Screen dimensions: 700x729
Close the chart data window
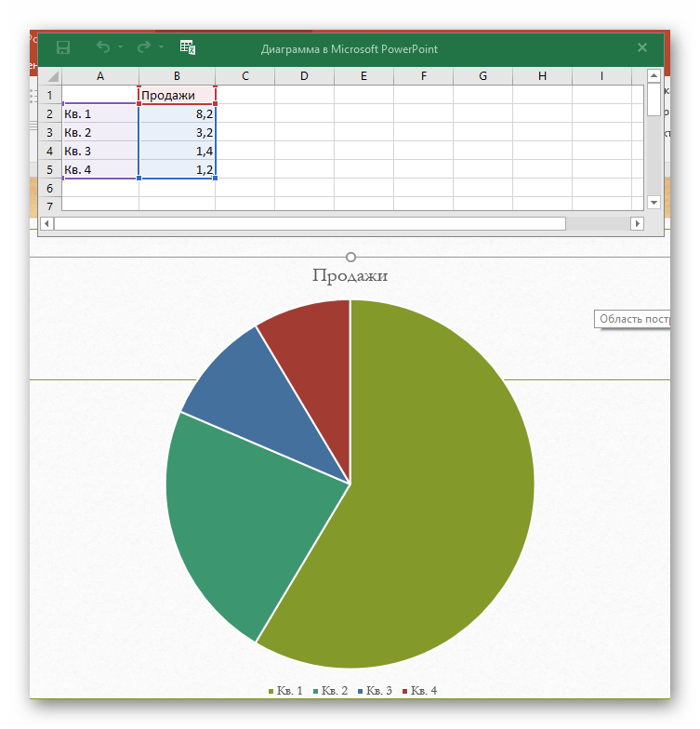[x=641, y=47]
